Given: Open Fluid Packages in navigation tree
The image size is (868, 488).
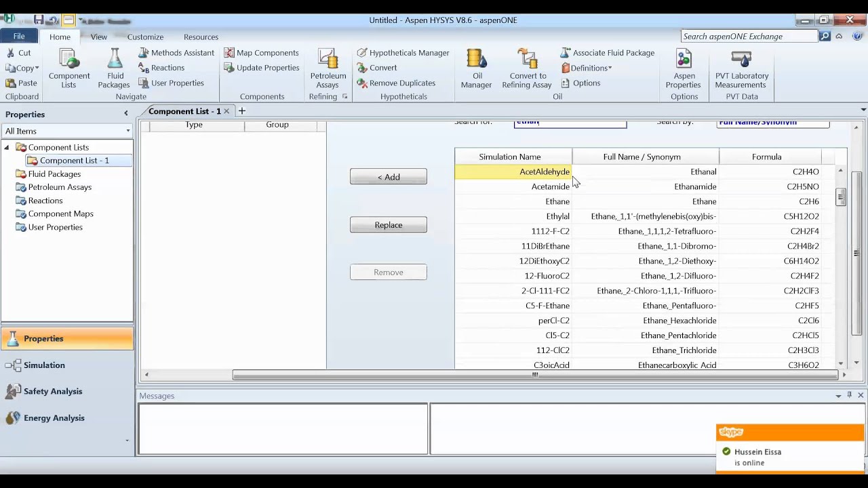Looking at the screenshot, I should pyautogui.click(x=54, y=174).
